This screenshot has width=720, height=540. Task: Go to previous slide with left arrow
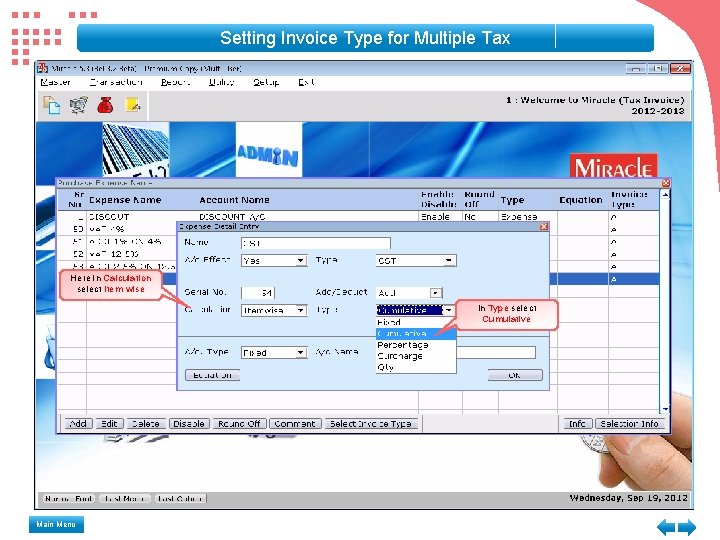tap(666, 527)
